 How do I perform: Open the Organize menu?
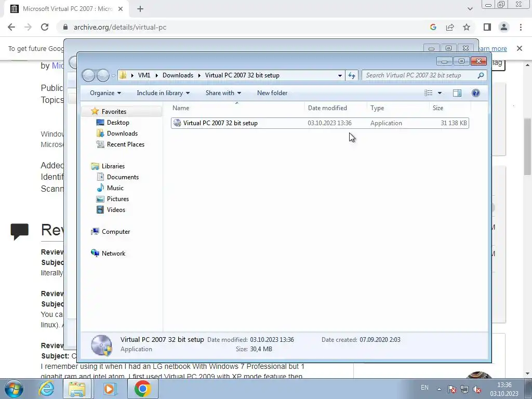pos(105,93)
